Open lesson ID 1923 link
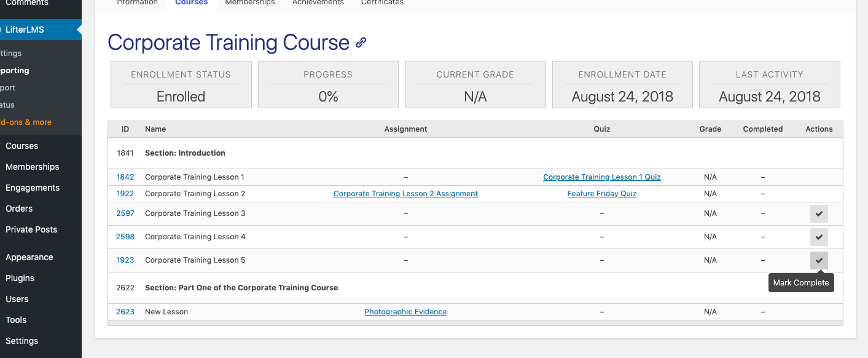Viewport: 868px width, 358px height. (125, 260)
